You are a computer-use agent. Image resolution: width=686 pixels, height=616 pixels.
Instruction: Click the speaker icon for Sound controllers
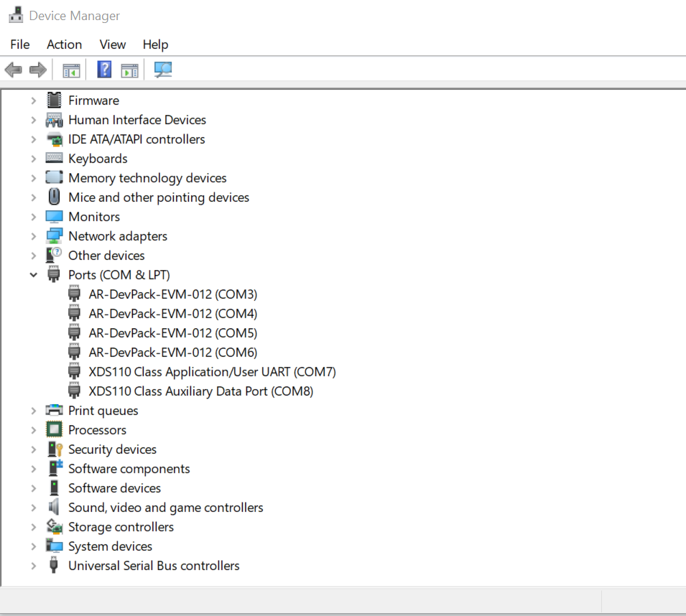pyautogui.click(x=54, y=507)
